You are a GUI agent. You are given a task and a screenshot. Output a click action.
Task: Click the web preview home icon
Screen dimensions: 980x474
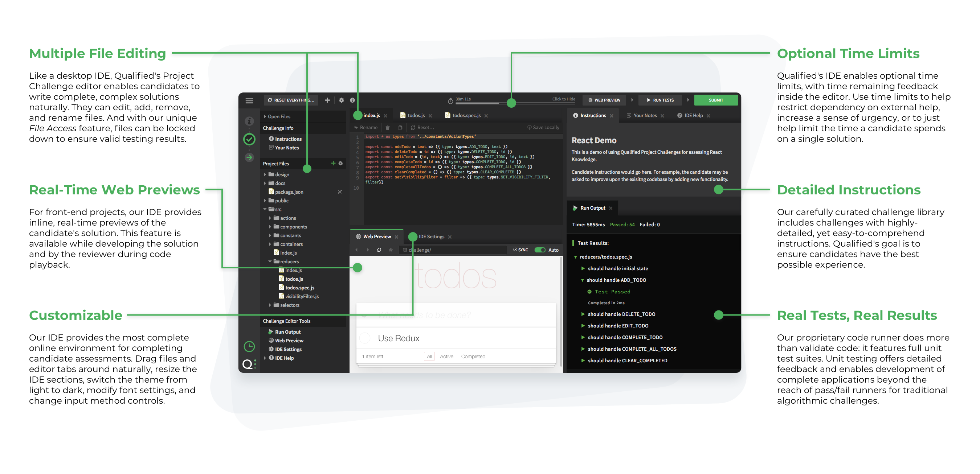click(390, 250)
